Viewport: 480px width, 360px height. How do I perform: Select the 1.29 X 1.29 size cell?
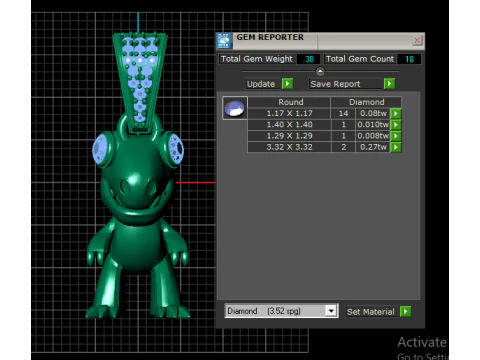coord(289,136)
